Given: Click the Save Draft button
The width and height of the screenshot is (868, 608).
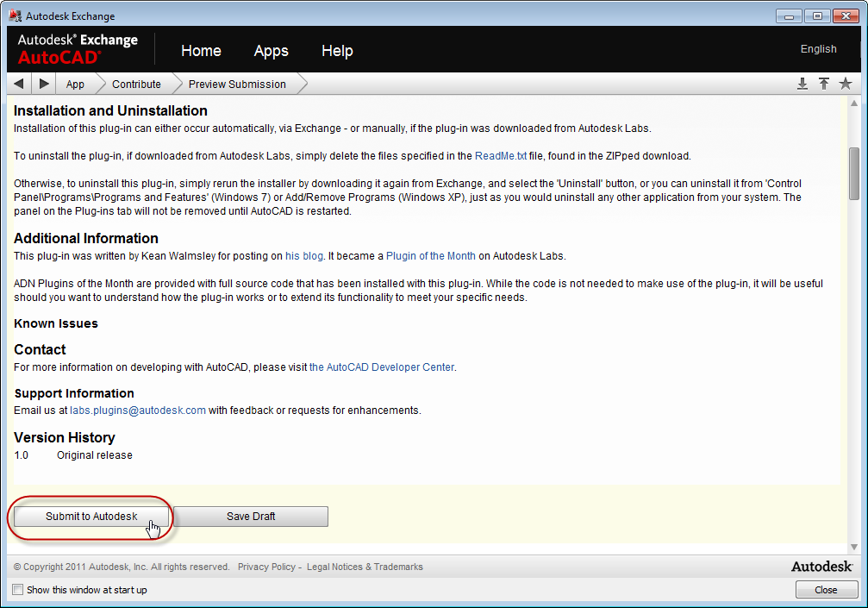Looking at the screenshot, I should pos(251,517).
